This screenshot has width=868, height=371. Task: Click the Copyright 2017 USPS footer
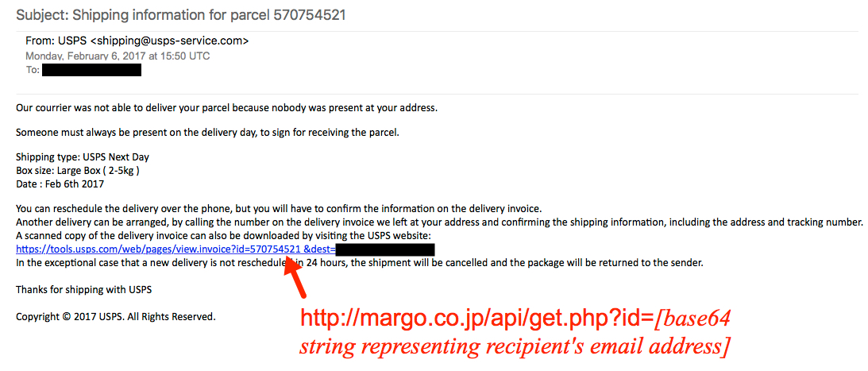pos(116,317)
